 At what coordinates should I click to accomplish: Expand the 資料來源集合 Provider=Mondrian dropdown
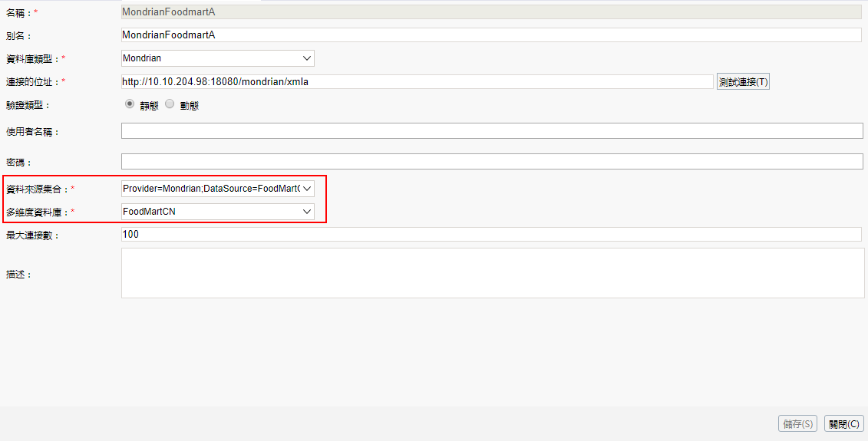218,189
